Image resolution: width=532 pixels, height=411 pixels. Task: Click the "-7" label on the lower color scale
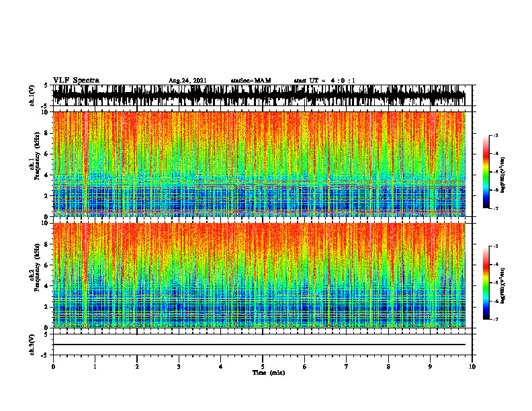(496, 319)
